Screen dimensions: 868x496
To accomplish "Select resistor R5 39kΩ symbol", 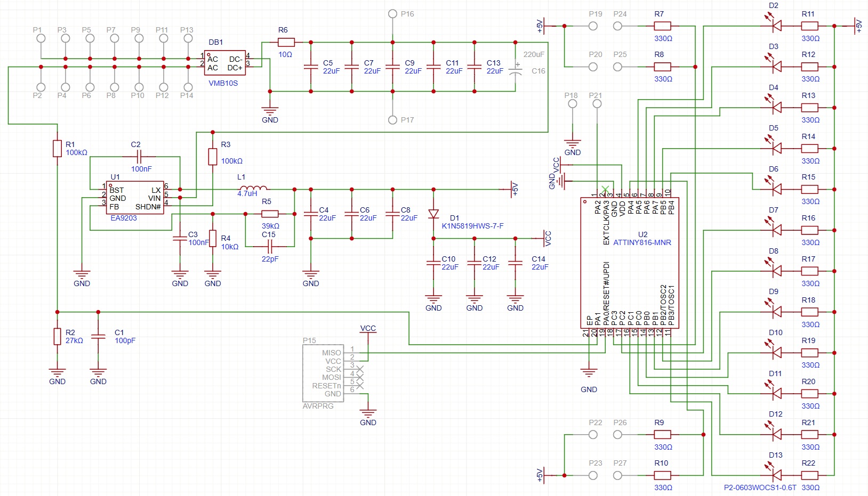I will 270,214.
